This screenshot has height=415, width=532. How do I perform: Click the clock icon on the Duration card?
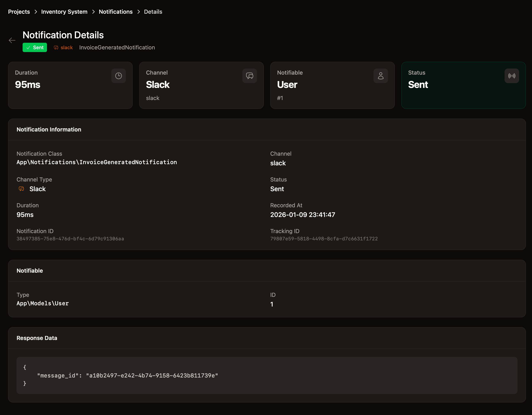click(119, 76)
